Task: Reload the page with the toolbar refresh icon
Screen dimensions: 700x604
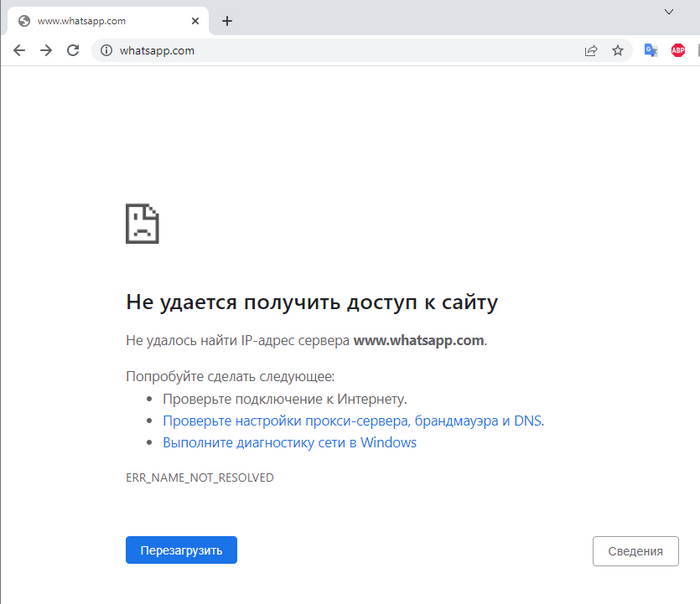Action: click(73, 50)
